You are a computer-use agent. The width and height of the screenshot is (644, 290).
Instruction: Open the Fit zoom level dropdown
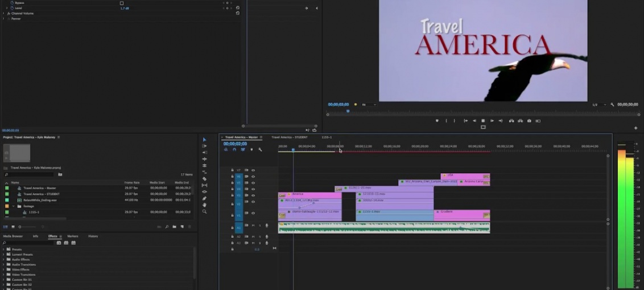coord(369,105)
